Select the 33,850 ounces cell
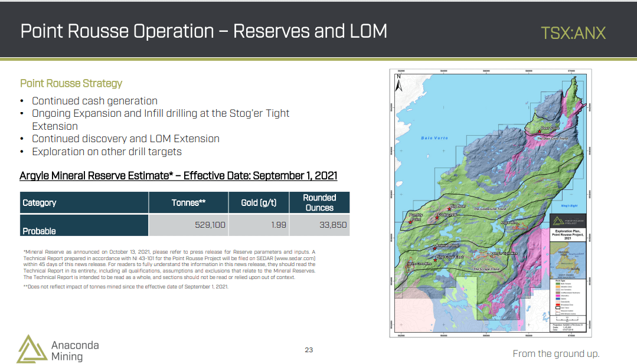This screenshot has width=637, height=364. pyautogui.click(x=319, y=225)
